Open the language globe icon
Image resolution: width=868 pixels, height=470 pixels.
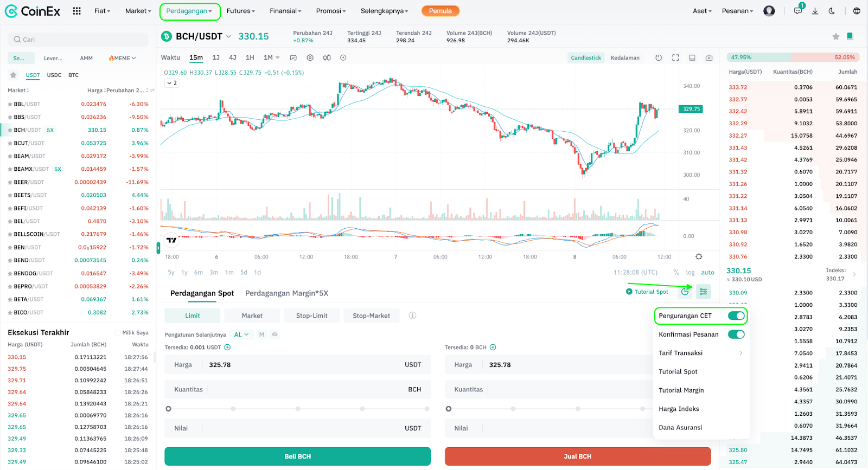pos(857,11)
